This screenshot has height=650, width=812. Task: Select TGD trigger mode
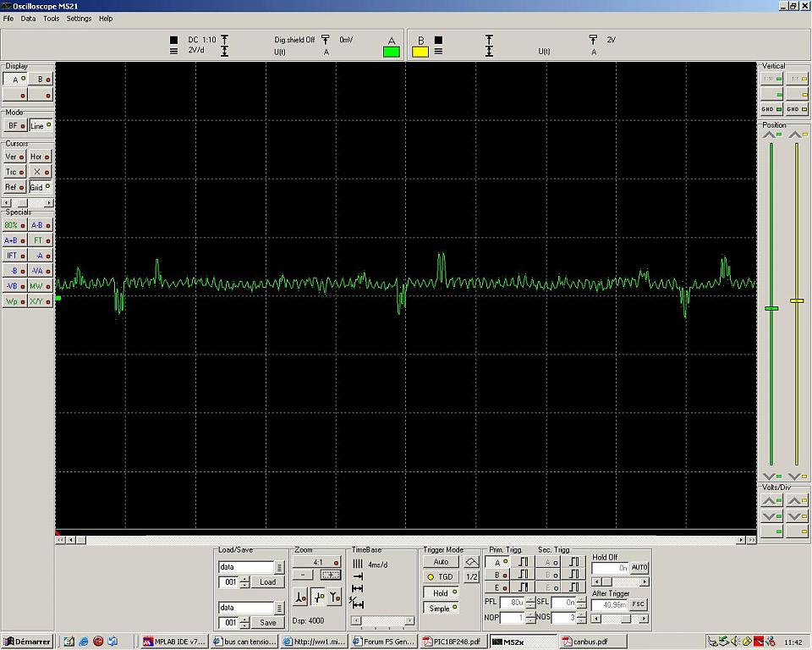click(441, 577)
